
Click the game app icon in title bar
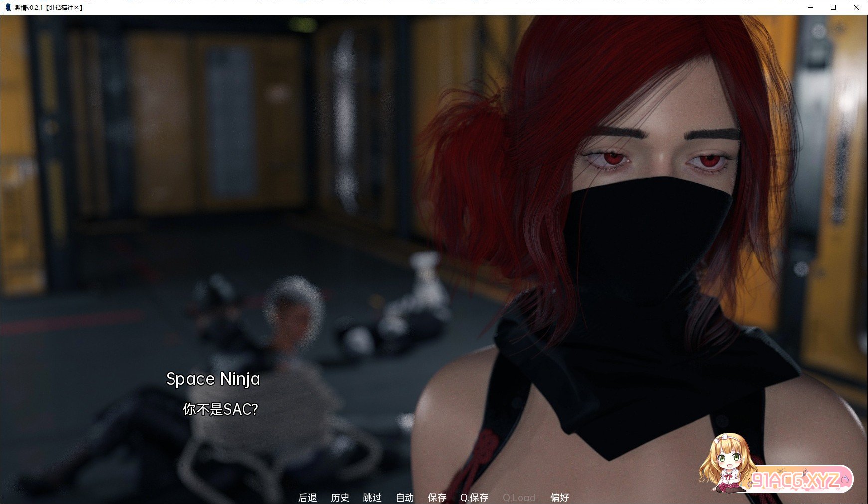click(x=8, y=7)
